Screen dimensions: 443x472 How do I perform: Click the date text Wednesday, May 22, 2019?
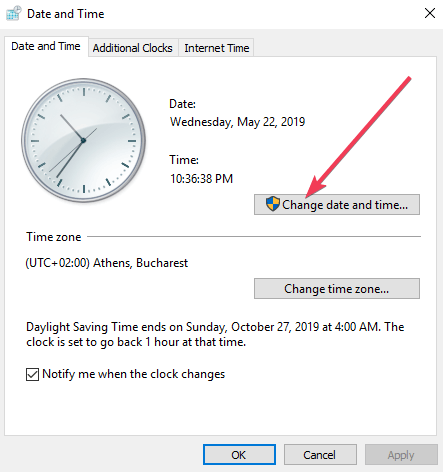[x=237, y=122]
